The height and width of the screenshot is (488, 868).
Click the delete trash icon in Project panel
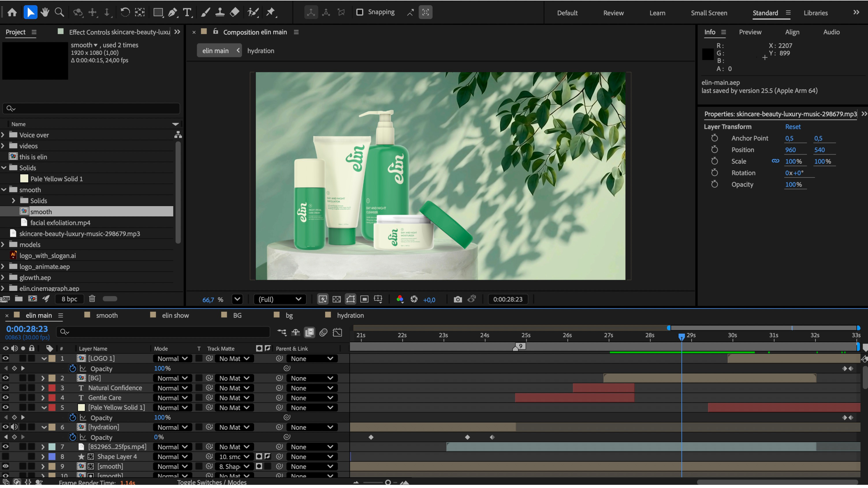click(92, 299)
